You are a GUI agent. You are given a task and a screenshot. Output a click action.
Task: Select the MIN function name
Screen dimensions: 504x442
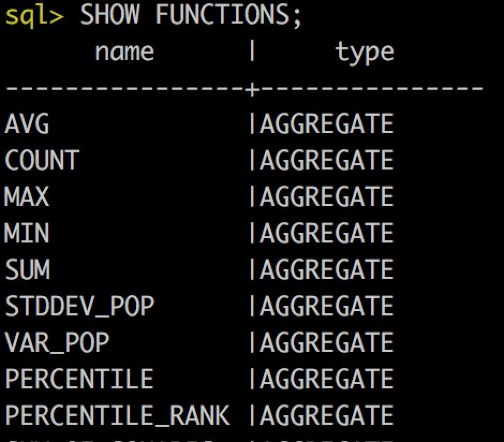tap(27, 234)
